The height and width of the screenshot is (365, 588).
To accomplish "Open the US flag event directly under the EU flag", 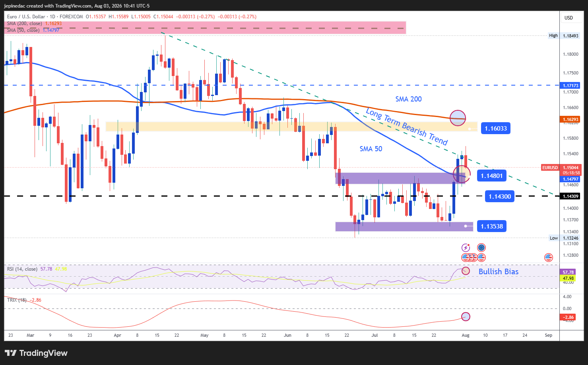I will click(x=481, y=258).
